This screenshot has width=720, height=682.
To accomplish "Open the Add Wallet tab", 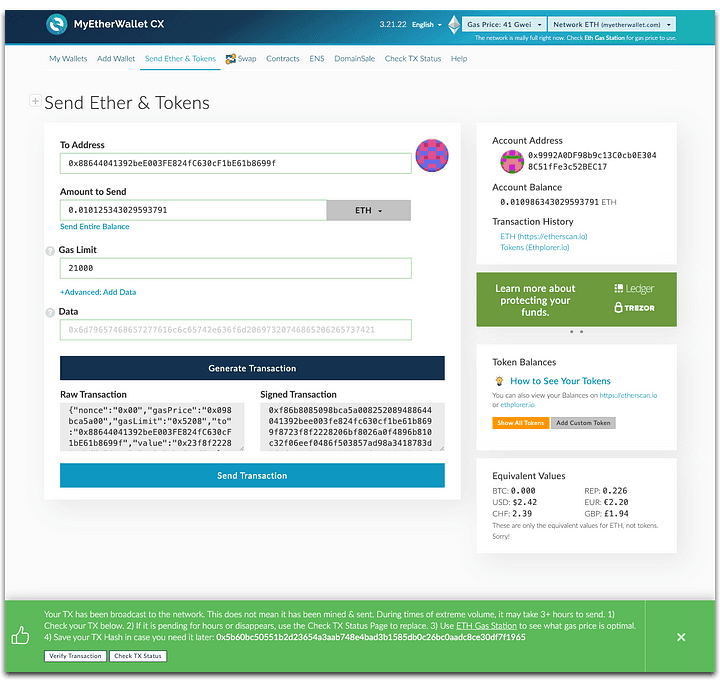I will (116, 59).
